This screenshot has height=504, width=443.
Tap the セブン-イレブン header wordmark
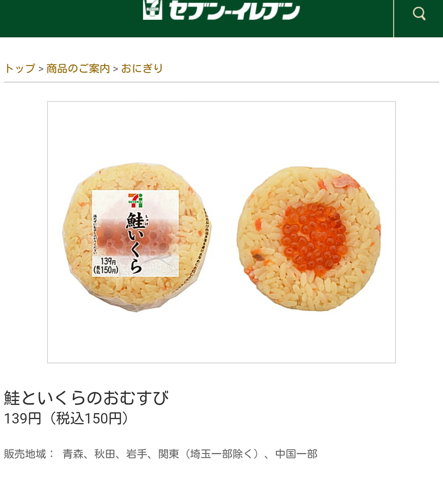(x=234, y=10)
